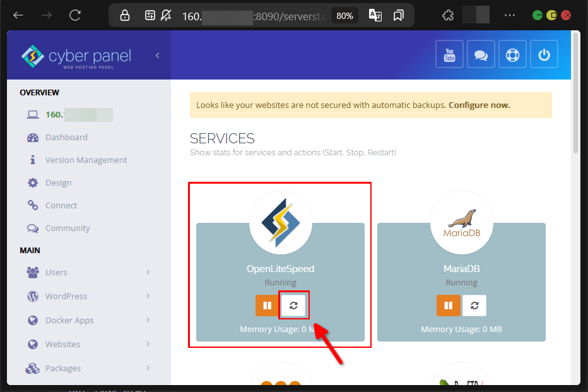Click the OpenLiteSpeed Running status
588x392 pixels.
click(x=281, y=282)
